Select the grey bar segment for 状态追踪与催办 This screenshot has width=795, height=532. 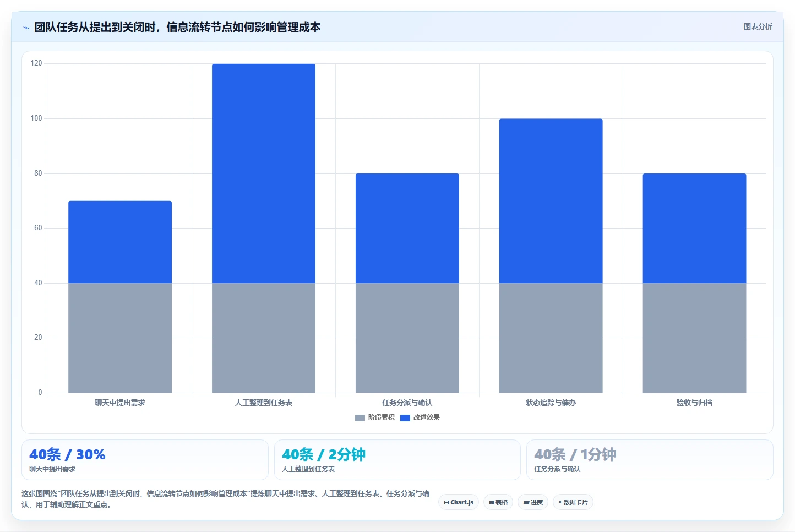pyautogui.click(x=551, y=338)
